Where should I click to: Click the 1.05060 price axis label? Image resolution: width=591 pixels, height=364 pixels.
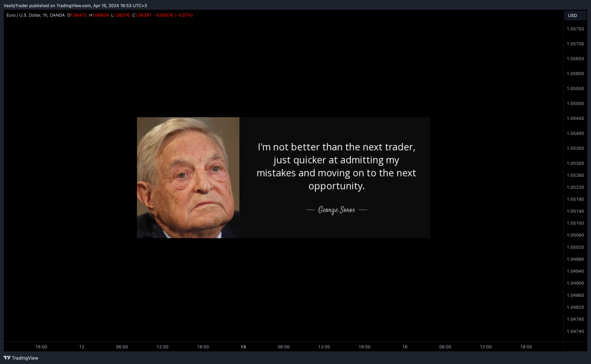point(575,235)
